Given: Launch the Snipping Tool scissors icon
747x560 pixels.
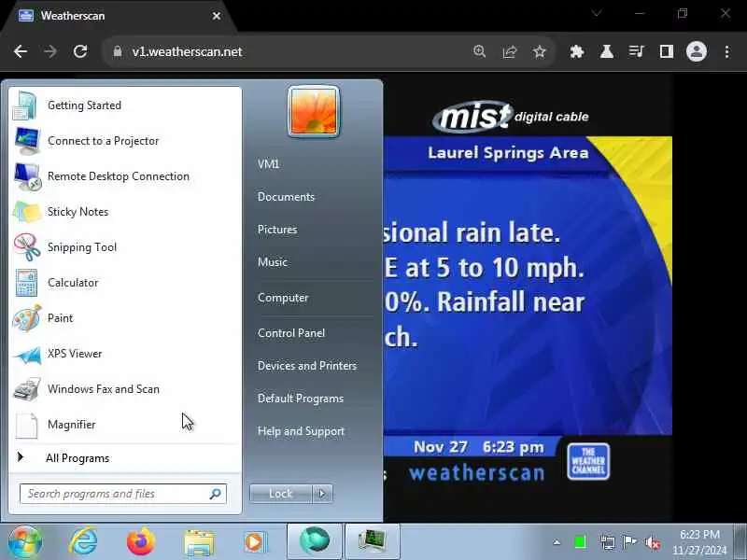Looking at the screenshot, I should point(27,247).
